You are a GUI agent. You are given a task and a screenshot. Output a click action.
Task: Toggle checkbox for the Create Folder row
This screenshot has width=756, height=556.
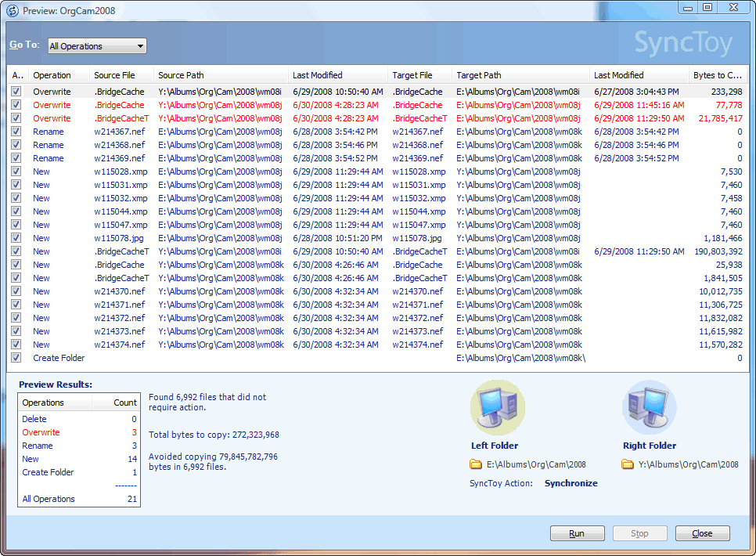(x=16, y=358)
